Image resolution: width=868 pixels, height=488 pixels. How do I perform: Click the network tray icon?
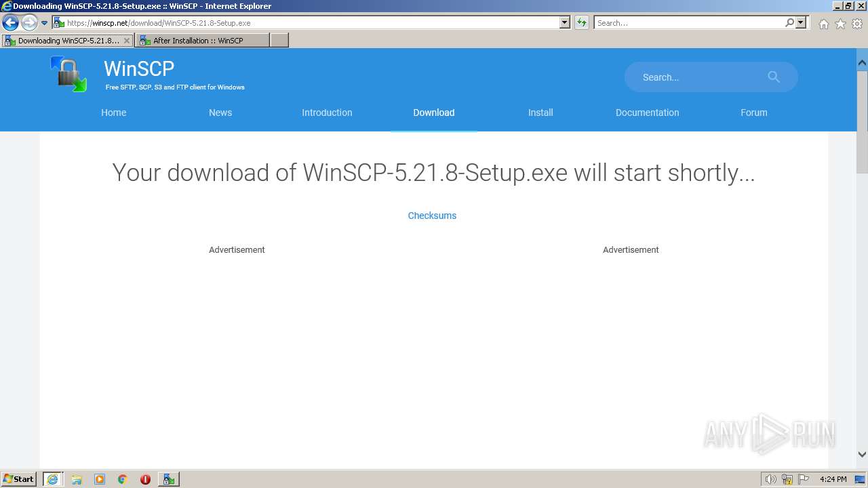coord(787,479)
